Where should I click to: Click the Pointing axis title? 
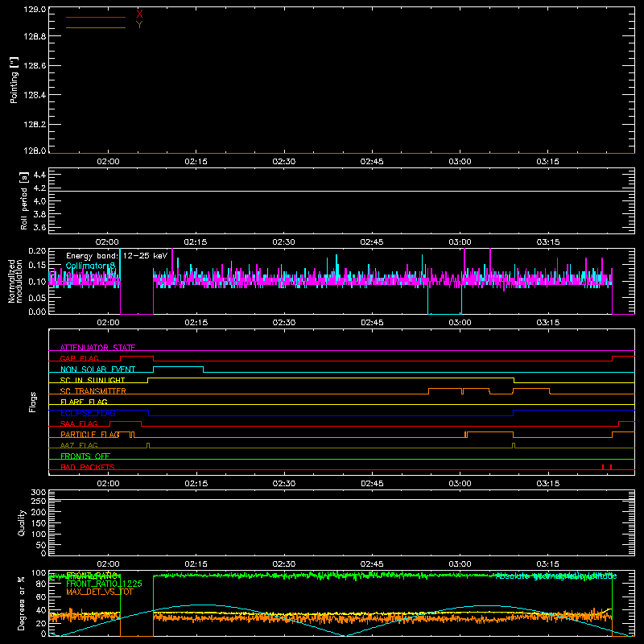(14, 80)
